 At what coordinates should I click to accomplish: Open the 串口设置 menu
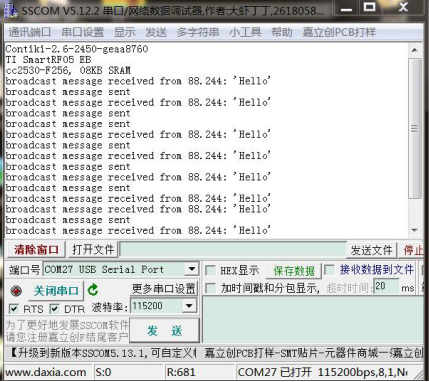(83, 32)
